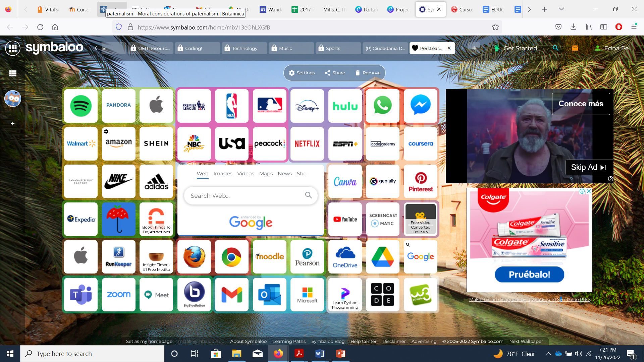This screenshot has width=644, height=362.
Task: Expand Firefox list all tabs chevron
Action: (x=561, y=9)
